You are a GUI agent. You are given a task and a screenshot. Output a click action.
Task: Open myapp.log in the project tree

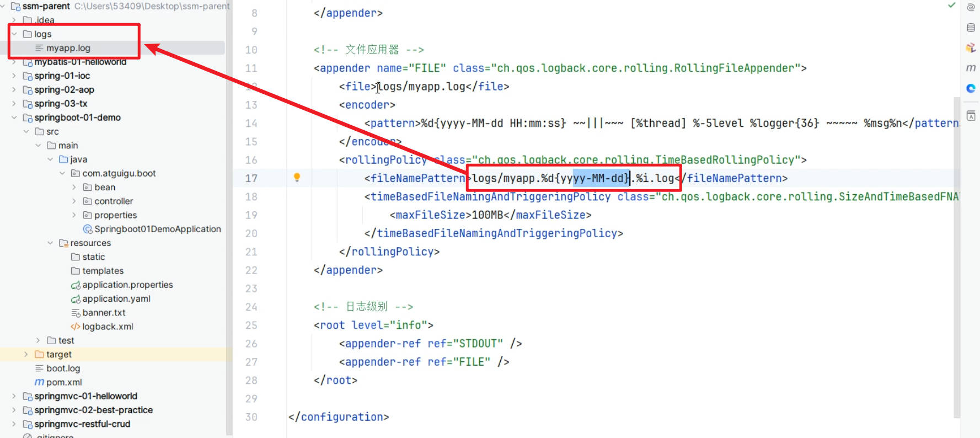click(x=68, y=48)
